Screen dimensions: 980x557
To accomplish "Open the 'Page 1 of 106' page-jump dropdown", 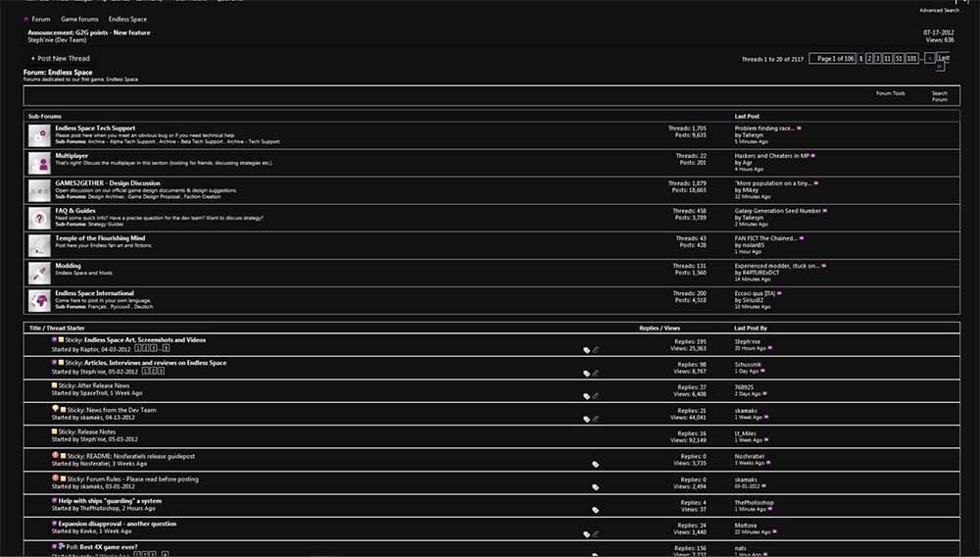I will [x=832, y=58].
